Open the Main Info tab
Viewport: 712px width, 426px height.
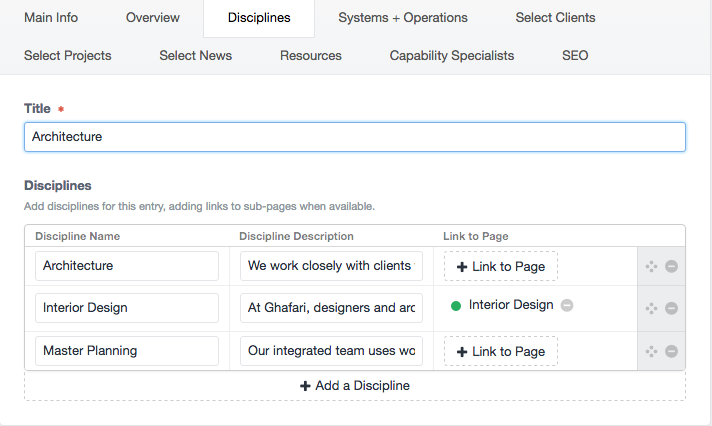(x=51, y=18)
